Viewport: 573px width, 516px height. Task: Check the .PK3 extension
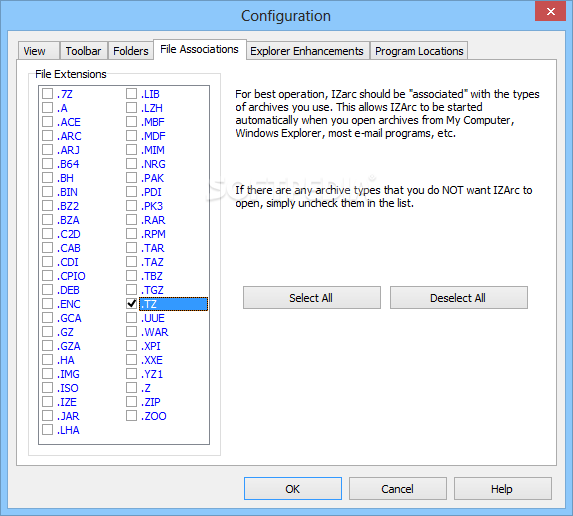pos(132,206)
